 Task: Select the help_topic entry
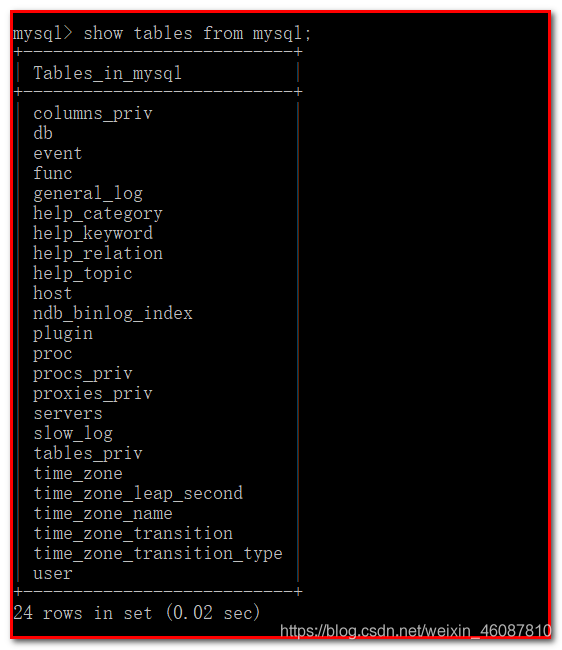[x=83, y=274]
